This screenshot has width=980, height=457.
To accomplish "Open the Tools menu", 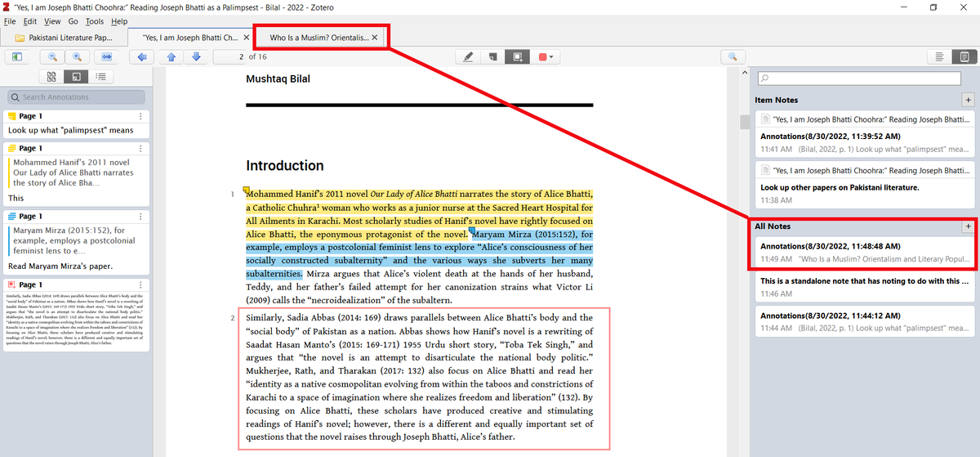I will 96,21.
